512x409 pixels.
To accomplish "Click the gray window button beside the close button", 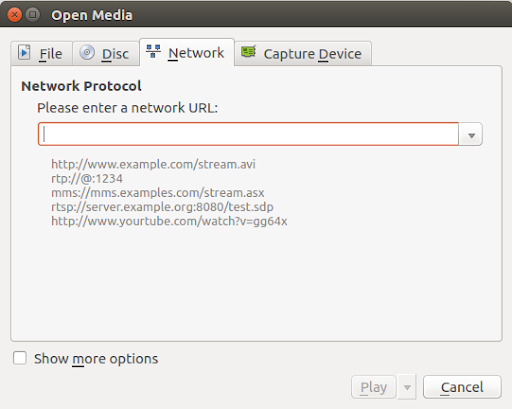I will point(33,15).
